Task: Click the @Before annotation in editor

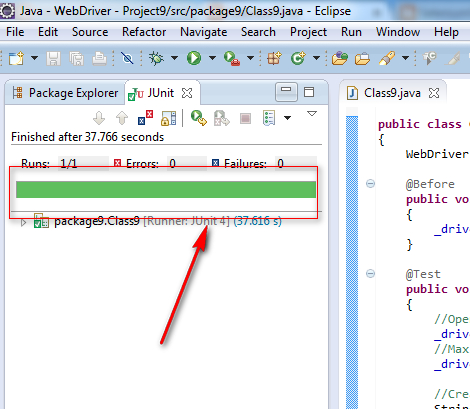Action: (x=430, y=184)
